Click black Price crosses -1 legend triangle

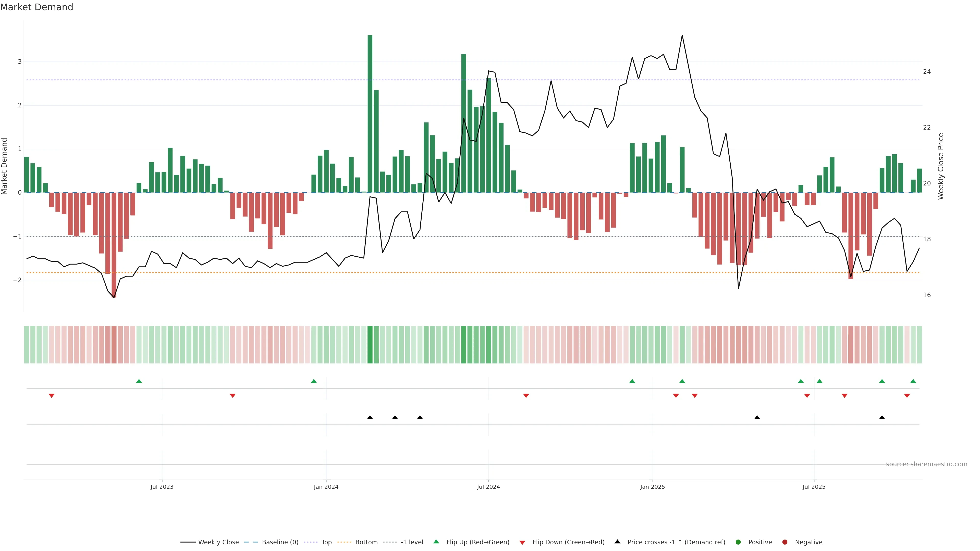617,542
